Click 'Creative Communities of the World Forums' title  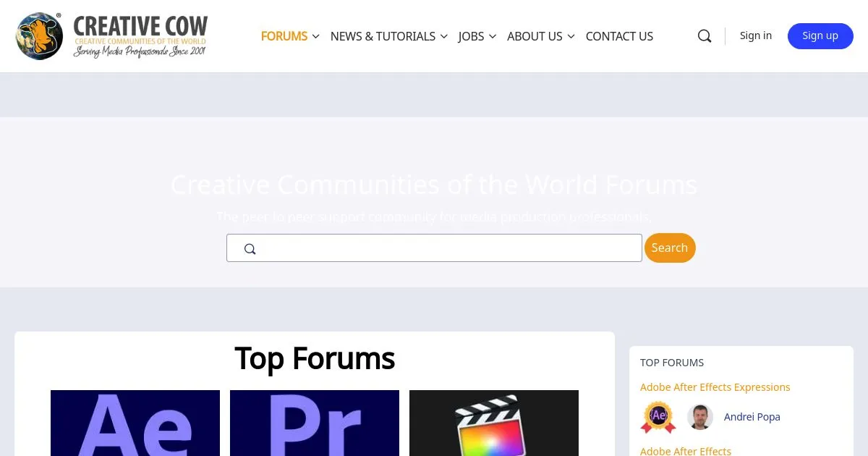point(434,185)
